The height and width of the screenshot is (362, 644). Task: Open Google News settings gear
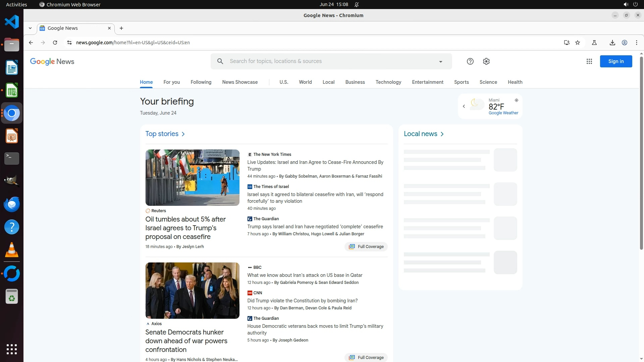point(486,61)
